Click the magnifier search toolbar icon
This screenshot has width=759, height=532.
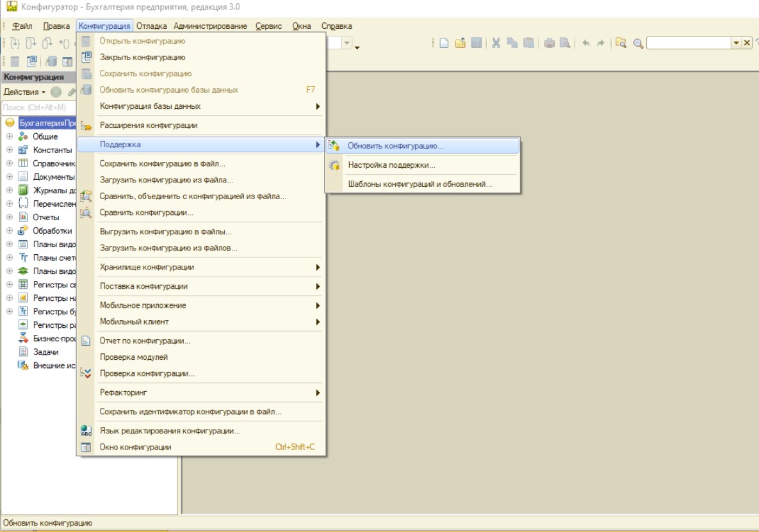pos(638,44)
